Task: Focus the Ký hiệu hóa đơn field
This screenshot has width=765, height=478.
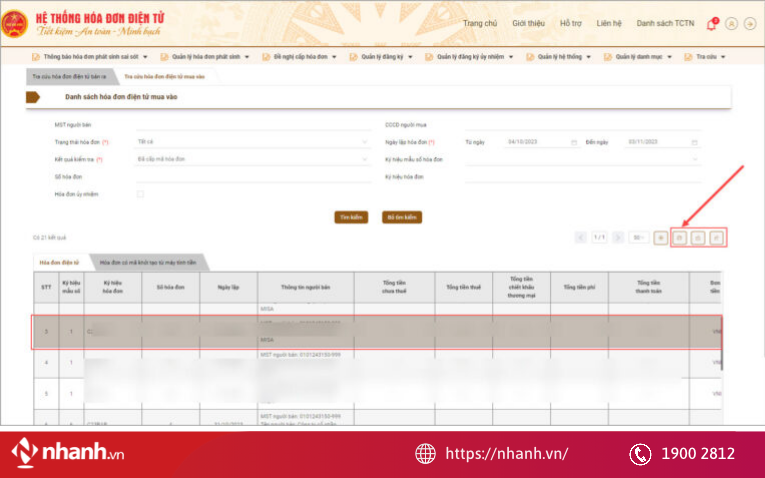Action: [x=583, y=177]
